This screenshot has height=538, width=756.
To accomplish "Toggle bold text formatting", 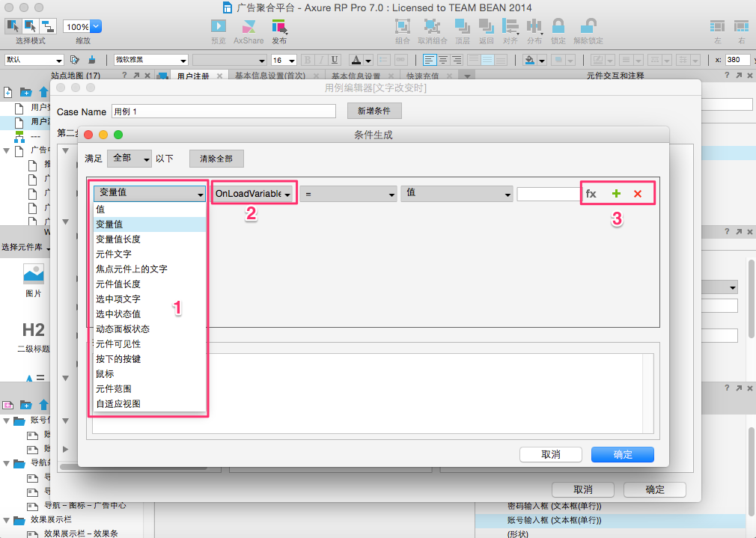I will (x=307, y=60).
